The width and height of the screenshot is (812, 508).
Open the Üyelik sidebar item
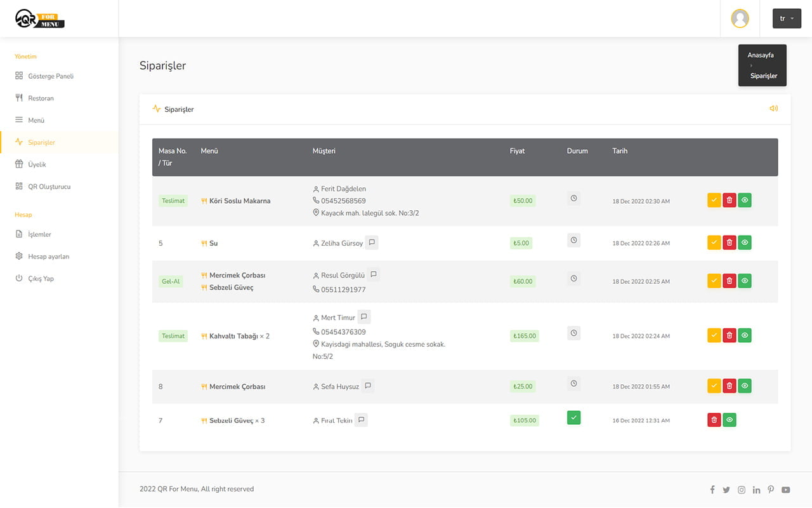(37, 164)
